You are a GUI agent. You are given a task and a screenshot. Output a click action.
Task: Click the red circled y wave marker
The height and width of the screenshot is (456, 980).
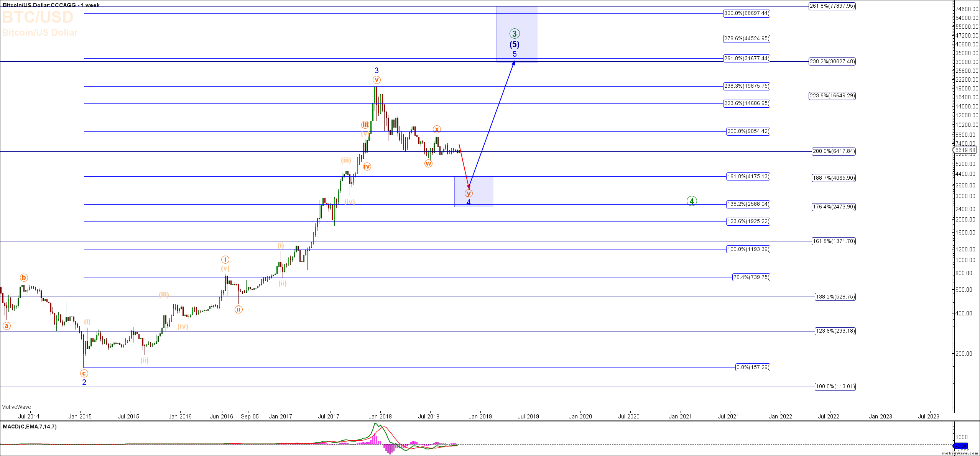[469, 194]
